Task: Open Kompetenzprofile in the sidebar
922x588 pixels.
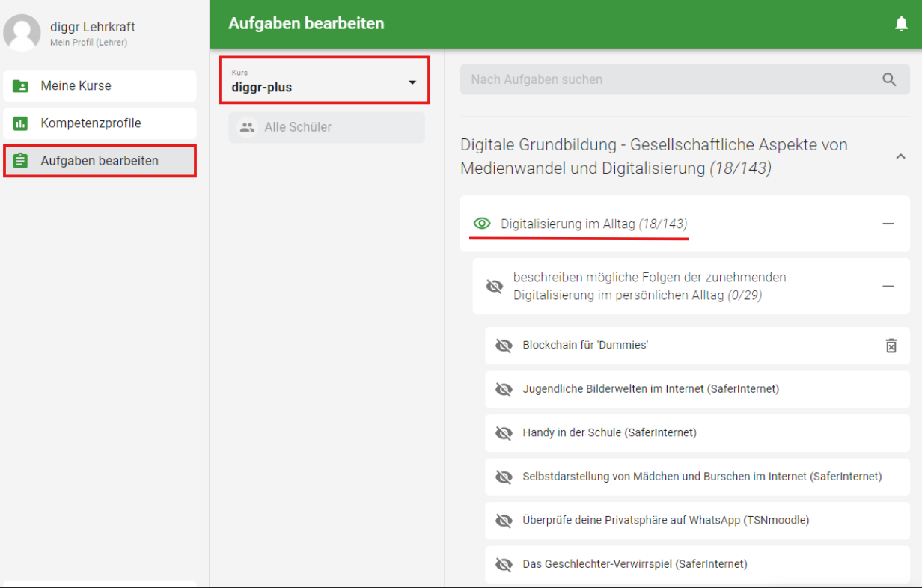Action: 100,123
